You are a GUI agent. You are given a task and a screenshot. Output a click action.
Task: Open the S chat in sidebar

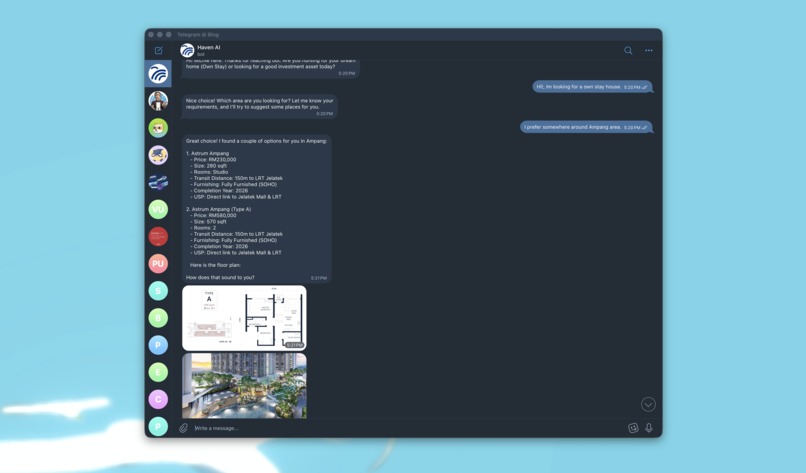(x=158, y=291)
